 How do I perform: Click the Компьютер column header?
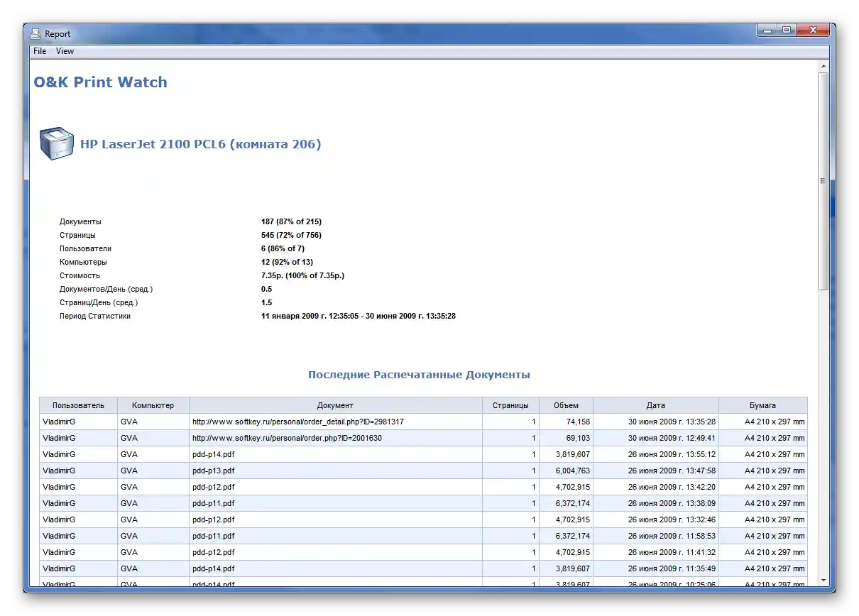tap(153, 405)
